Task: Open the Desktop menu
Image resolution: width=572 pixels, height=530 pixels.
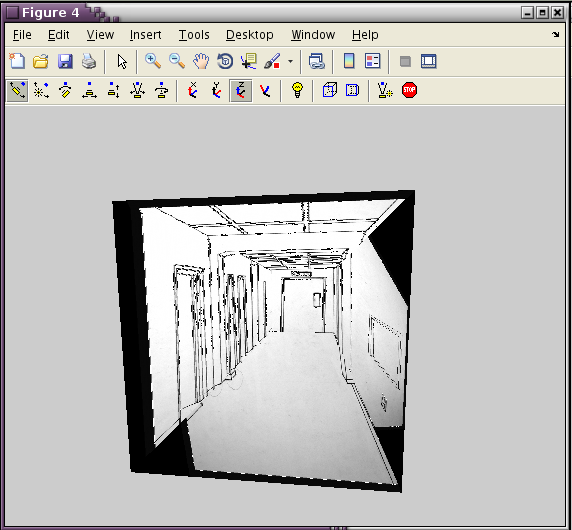Action: coord(250,35)
